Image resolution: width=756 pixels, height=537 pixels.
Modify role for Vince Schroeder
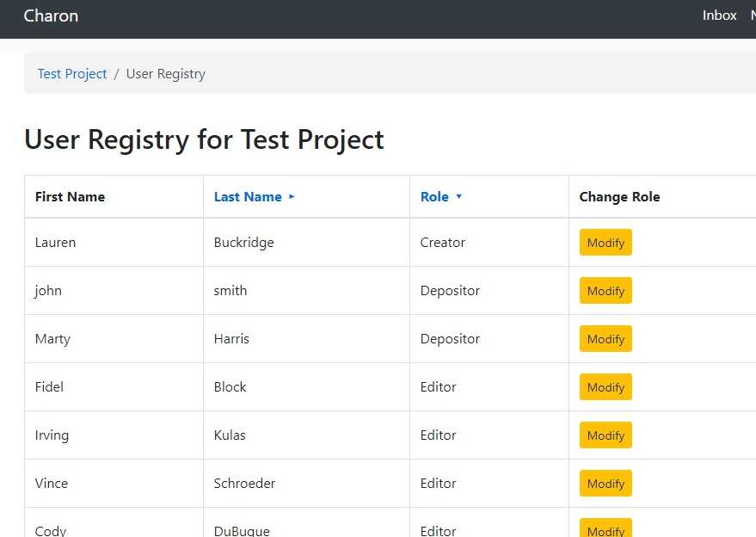(605, 484)
